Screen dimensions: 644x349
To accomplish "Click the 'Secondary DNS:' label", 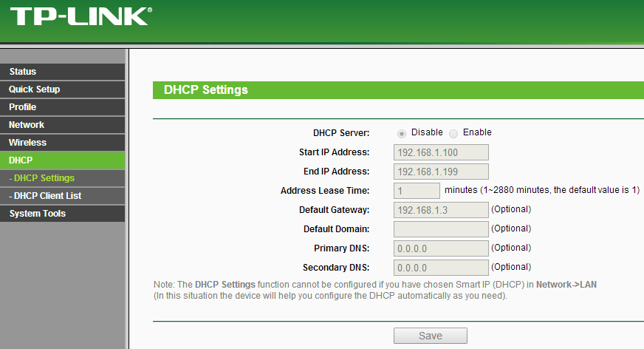I will click(x=336, y=268).
